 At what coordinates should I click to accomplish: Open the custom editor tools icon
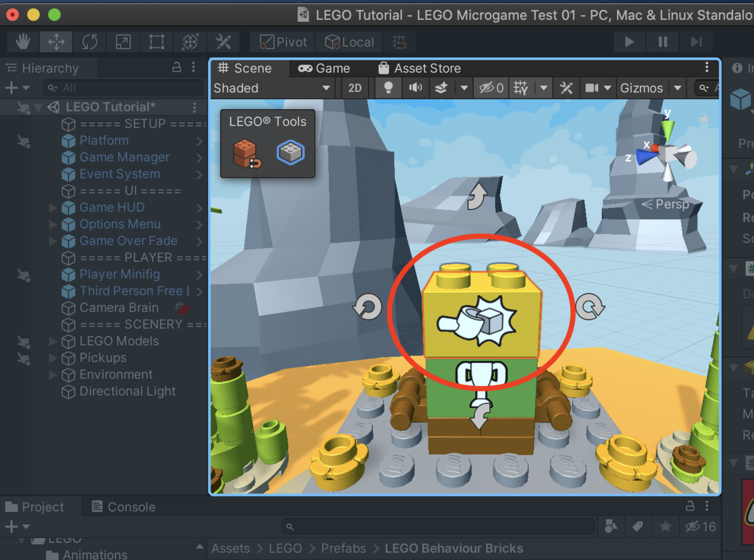[x=223, y=42]
